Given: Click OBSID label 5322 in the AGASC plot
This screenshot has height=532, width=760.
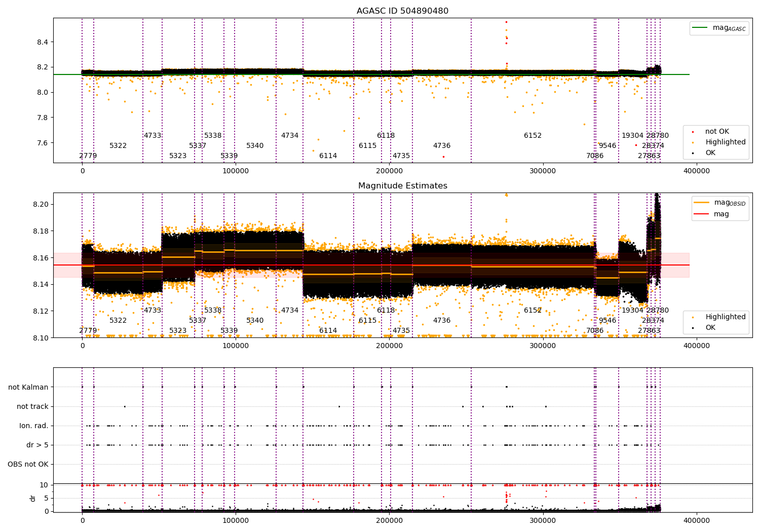Looking at the screenshot, I should (118, 146).
